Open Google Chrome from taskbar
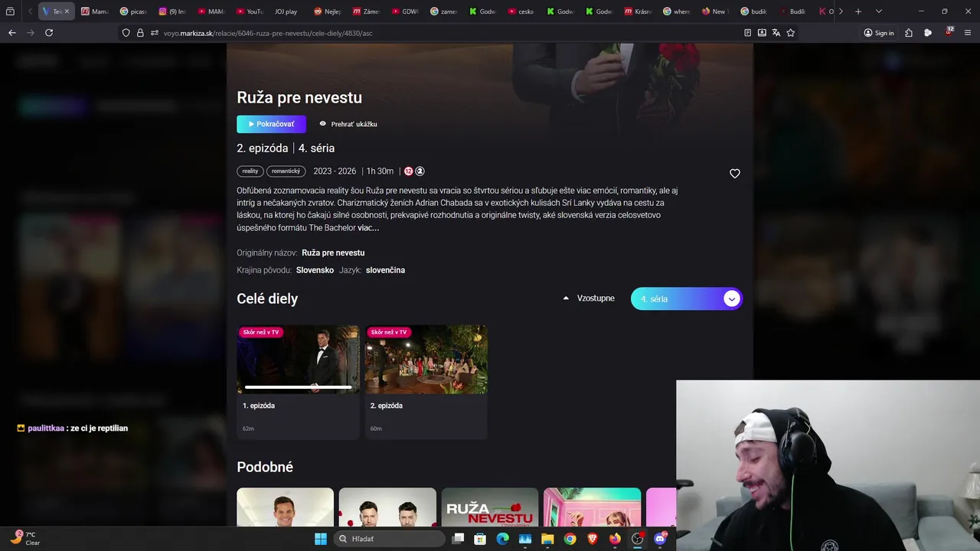This screenshot has height=551, width=980. (570, 539)
